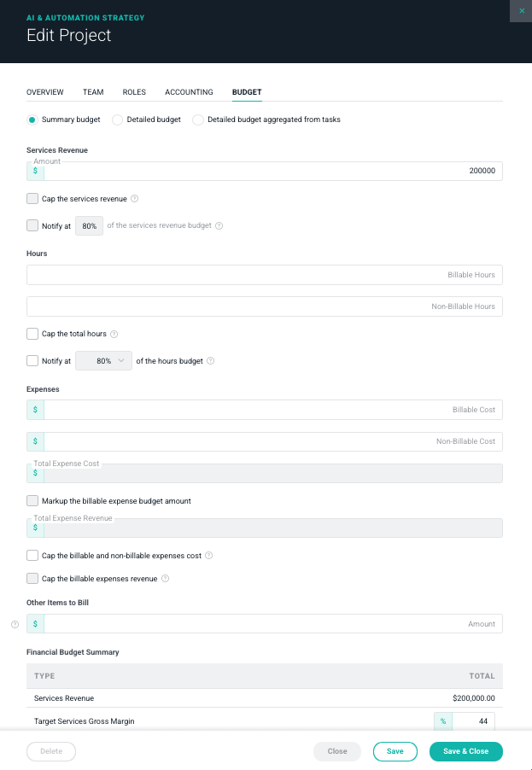
Task: Toggle Cap the total hours checkbox
Action: (x=32, y=334)
